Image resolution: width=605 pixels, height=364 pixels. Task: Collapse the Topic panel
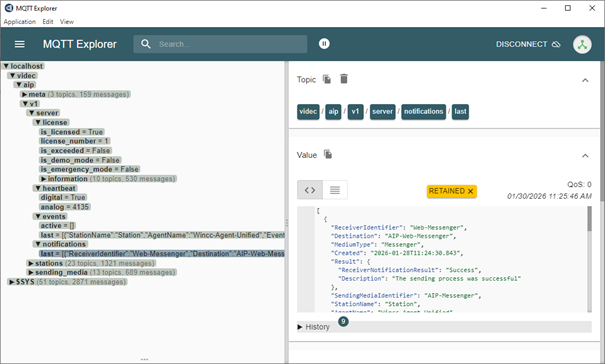585,80
